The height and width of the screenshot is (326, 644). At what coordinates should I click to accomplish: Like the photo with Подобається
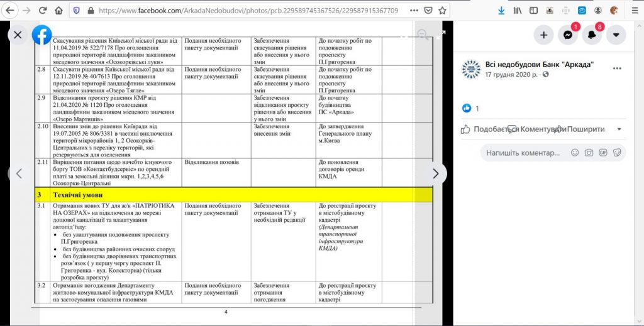[x=489, y=129]
